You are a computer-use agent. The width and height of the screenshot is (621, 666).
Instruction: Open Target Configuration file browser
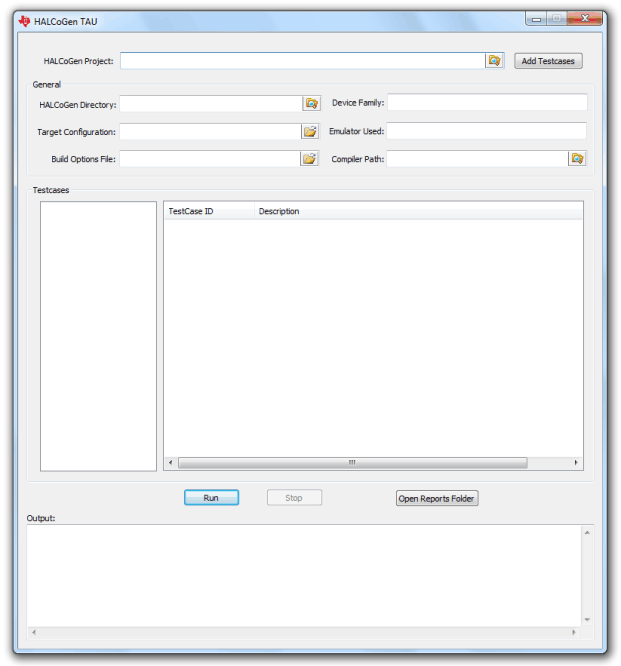click(x=310, y=131)
